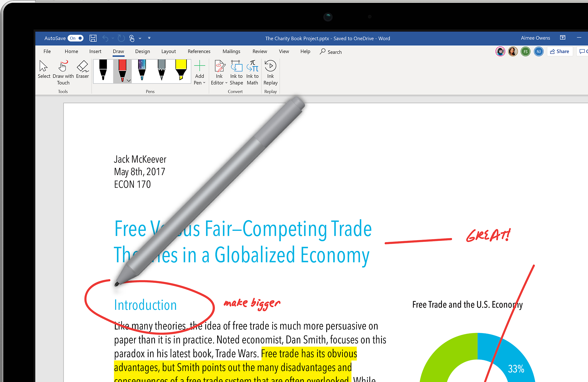Switch to the Insert tab
588x382 pixels.
(x=95, y=51)
